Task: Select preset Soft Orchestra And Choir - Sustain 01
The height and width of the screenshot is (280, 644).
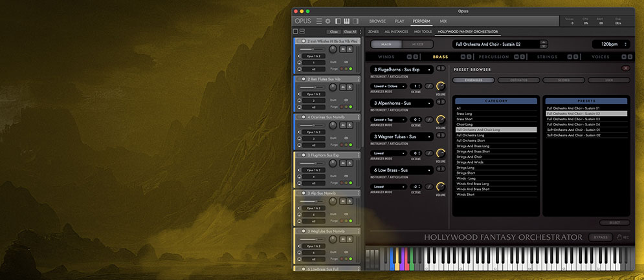Action: click(x=586, y=130)
